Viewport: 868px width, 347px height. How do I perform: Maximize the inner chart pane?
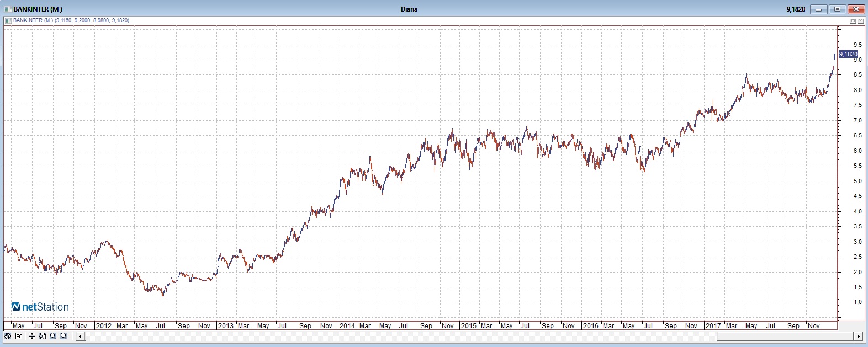point(853,20)
